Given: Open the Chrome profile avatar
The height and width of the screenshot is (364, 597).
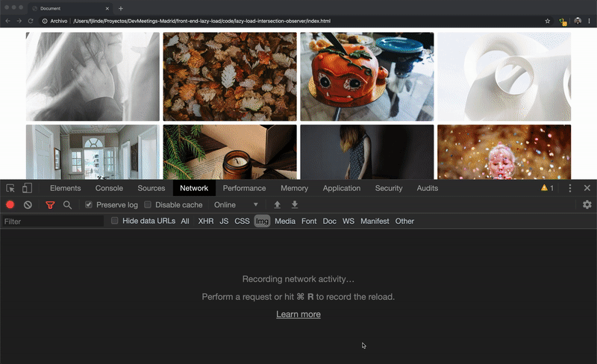Looking at the screenshot, I should click(x=578, y=21).
